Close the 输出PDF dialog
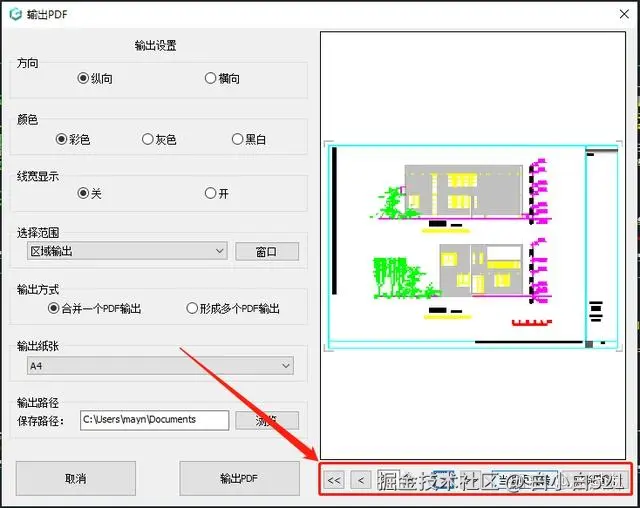 624,14
